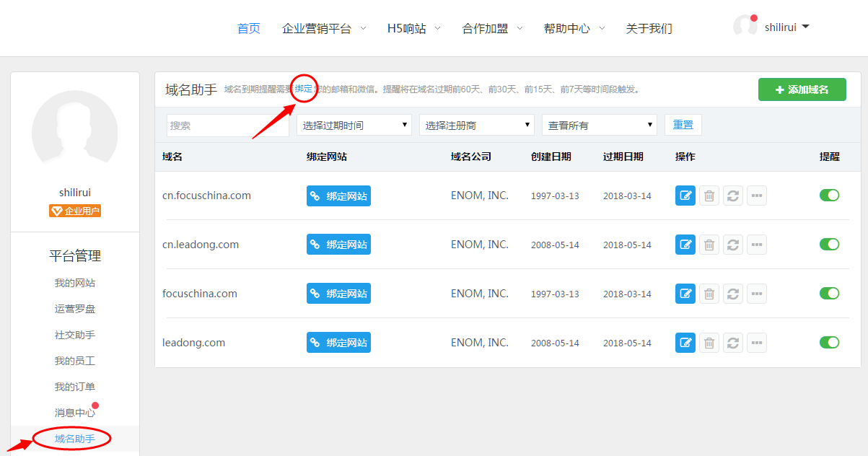
Task: Turn off reminder for leadong.com
Action: [829, 343]
